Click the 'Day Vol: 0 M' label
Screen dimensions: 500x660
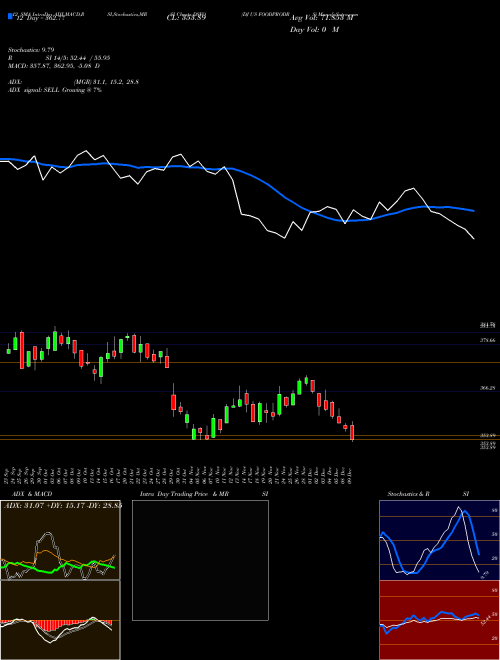tap(314, 30)
